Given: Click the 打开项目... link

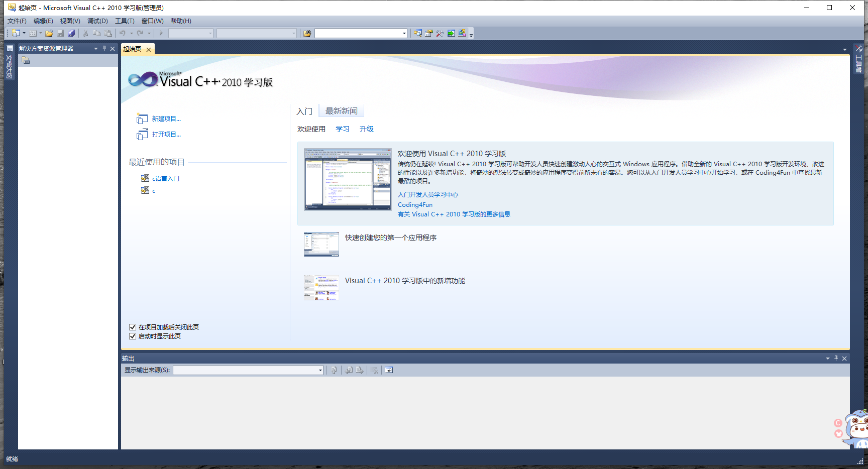Looking at the screenshot, I should point(166,135).
